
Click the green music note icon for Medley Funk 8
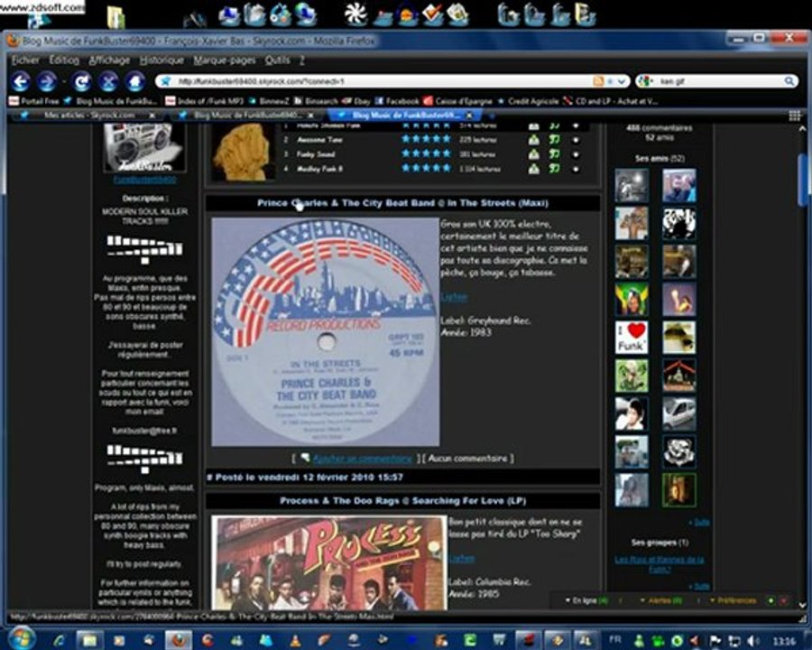pos(555,169)
